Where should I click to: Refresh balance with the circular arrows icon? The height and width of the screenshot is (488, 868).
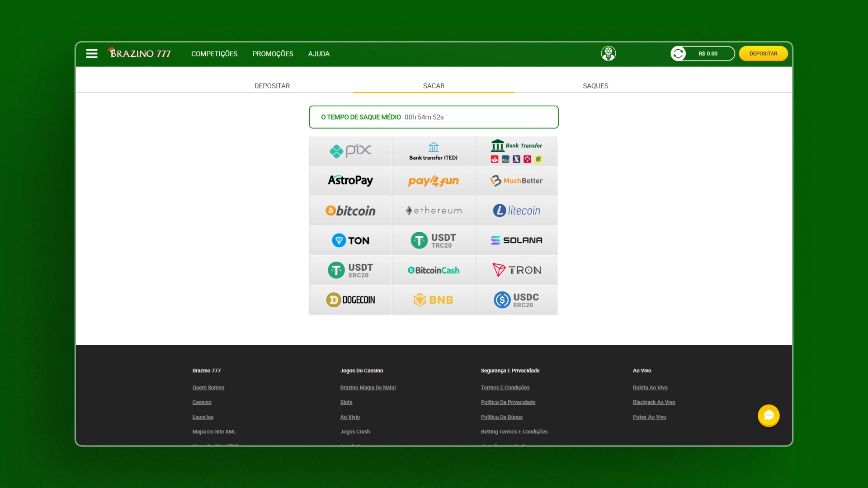coord(678,53)
